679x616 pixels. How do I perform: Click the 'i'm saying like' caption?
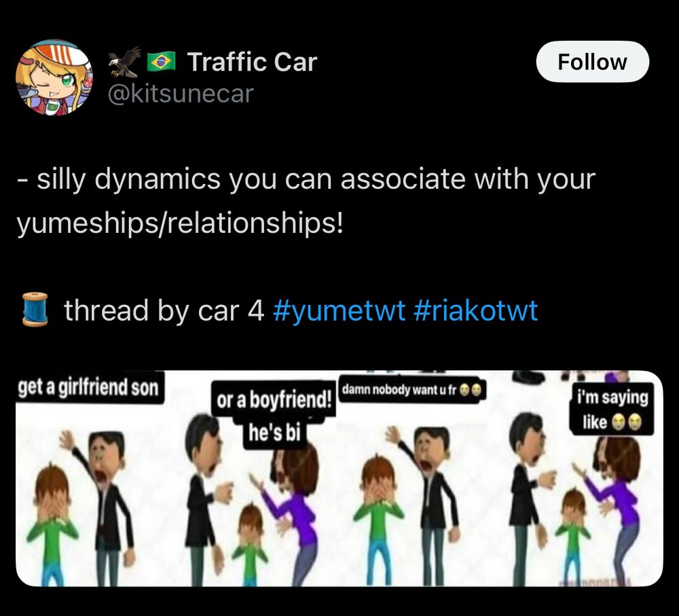[x=612, y=410]
